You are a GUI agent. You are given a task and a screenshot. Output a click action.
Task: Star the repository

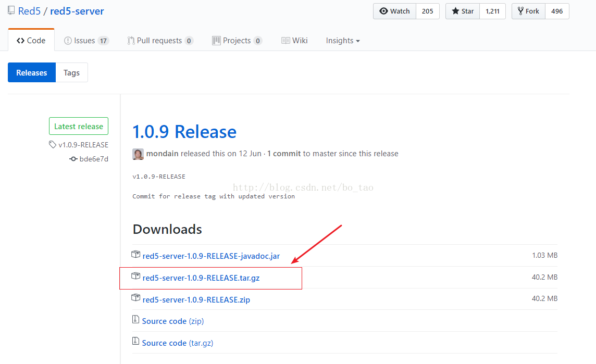coord(463,11)
